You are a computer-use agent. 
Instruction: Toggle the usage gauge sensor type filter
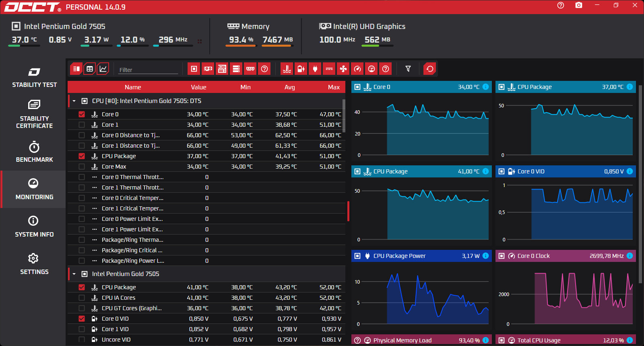pyautogui.click(x=372, y=69)
